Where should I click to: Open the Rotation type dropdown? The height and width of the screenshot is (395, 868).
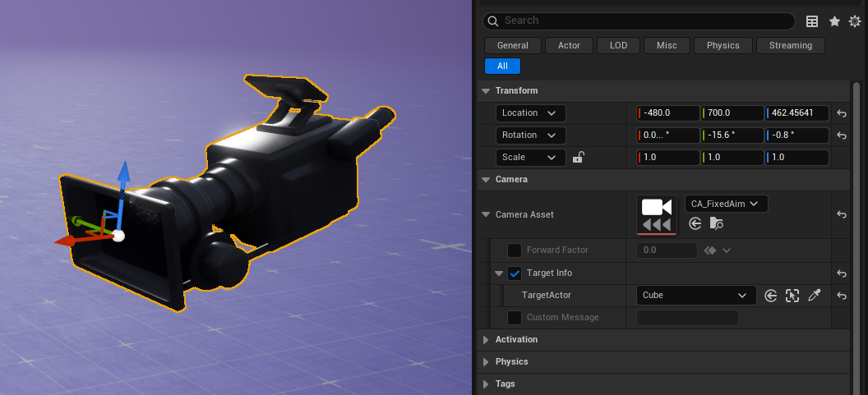pos(530,135)
